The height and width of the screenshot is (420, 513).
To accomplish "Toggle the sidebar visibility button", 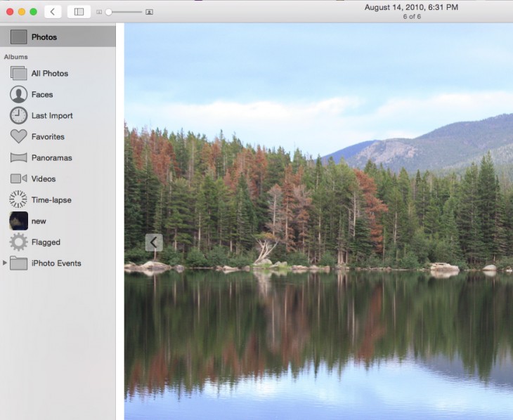I will [79, 12].
